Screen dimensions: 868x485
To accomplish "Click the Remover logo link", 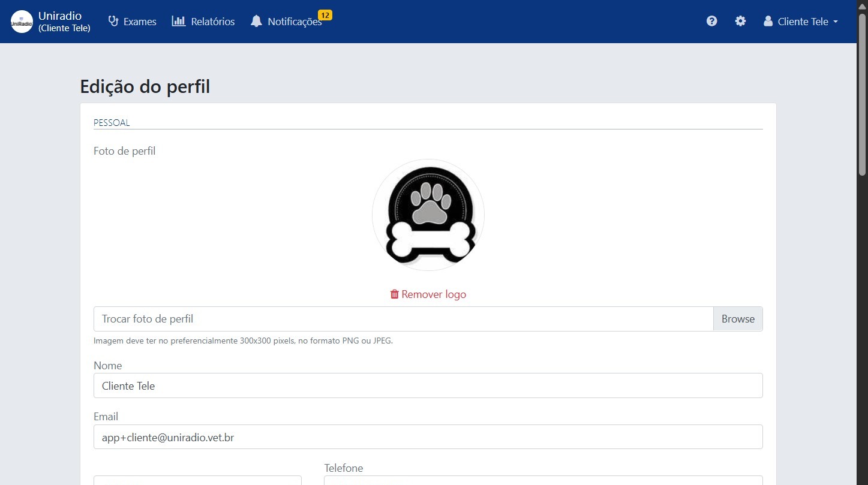I will (x=434, y=294).
